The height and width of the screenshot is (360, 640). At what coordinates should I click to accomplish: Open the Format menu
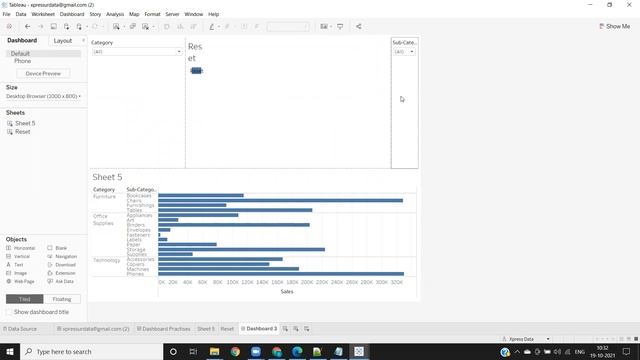(x=152, y=14)
